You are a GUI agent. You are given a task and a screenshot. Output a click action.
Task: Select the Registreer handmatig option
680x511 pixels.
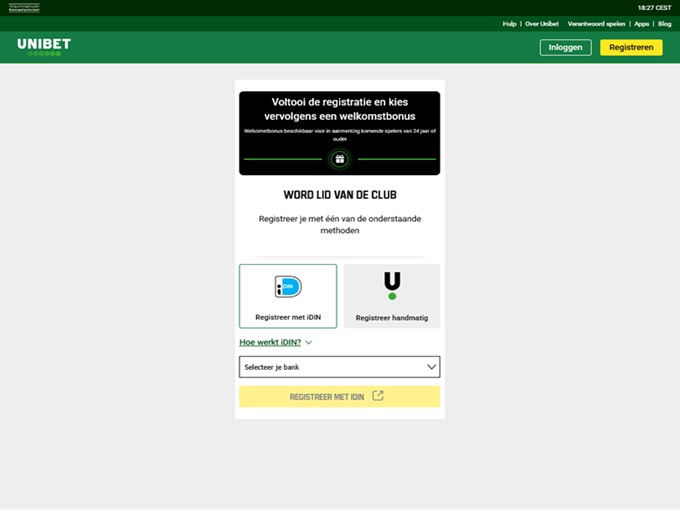(392, 296)
